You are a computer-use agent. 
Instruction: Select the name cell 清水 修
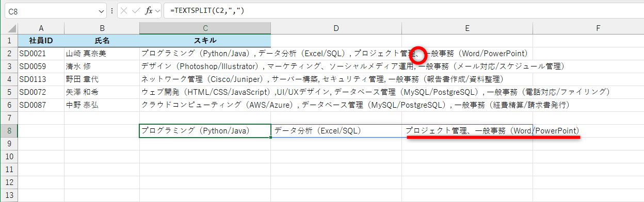click(102, 66)
